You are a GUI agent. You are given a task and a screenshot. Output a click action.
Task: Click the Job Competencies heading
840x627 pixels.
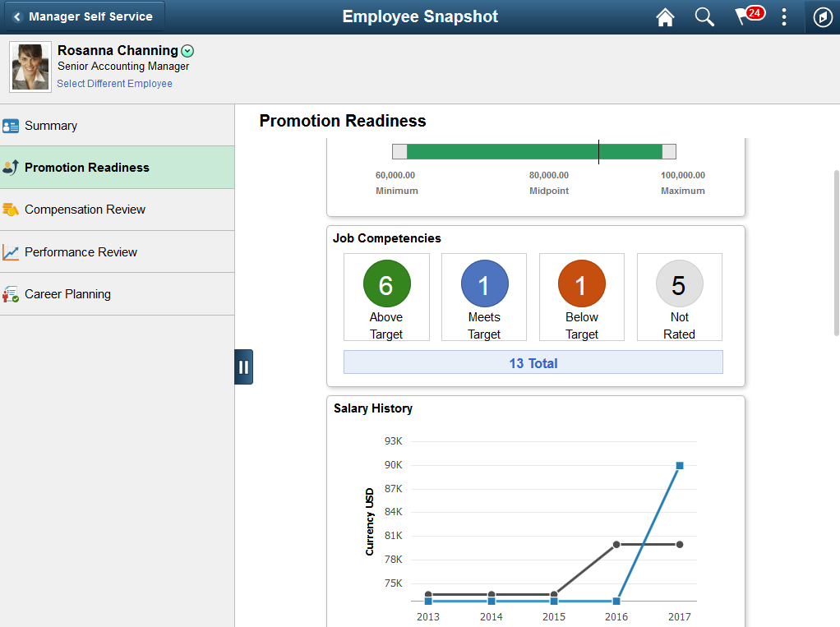tap(387, 238)
